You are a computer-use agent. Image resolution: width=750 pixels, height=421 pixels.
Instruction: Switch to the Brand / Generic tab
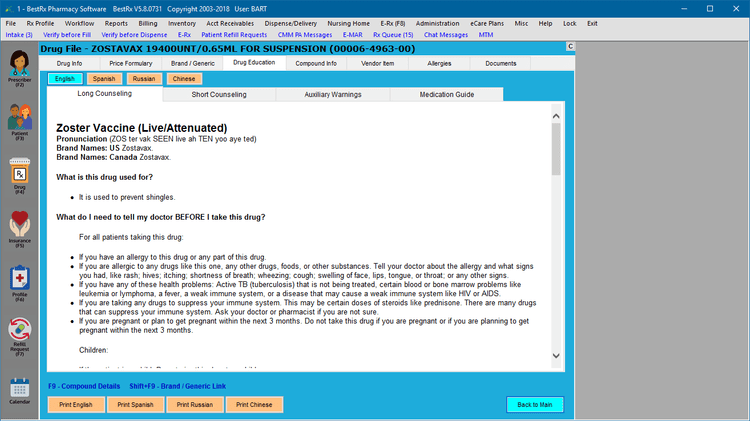point(193,64)
